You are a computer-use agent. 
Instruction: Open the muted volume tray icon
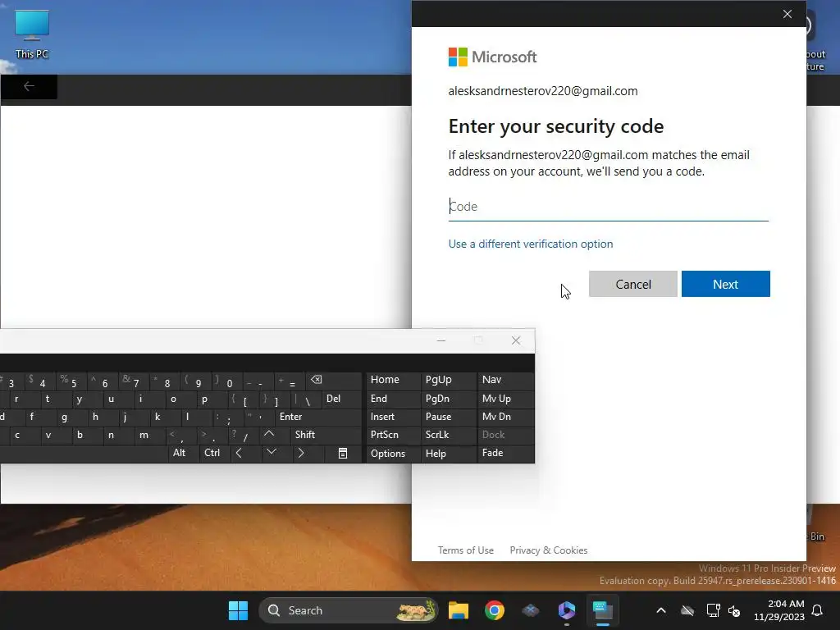point(734,610)
